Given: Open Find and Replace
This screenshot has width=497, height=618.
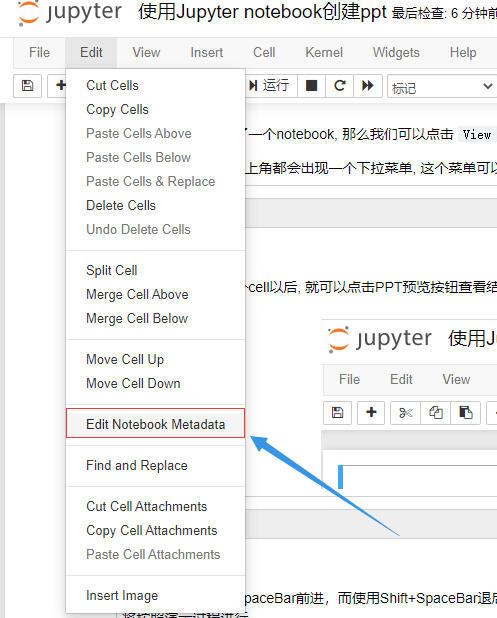Looking at the screenshot, I should click(156, 465).
